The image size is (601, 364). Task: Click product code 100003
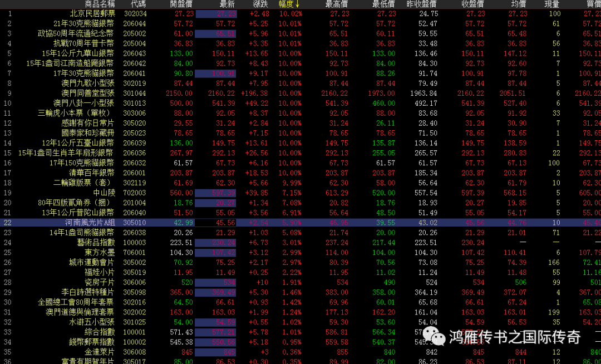click(x=135, y=243)
